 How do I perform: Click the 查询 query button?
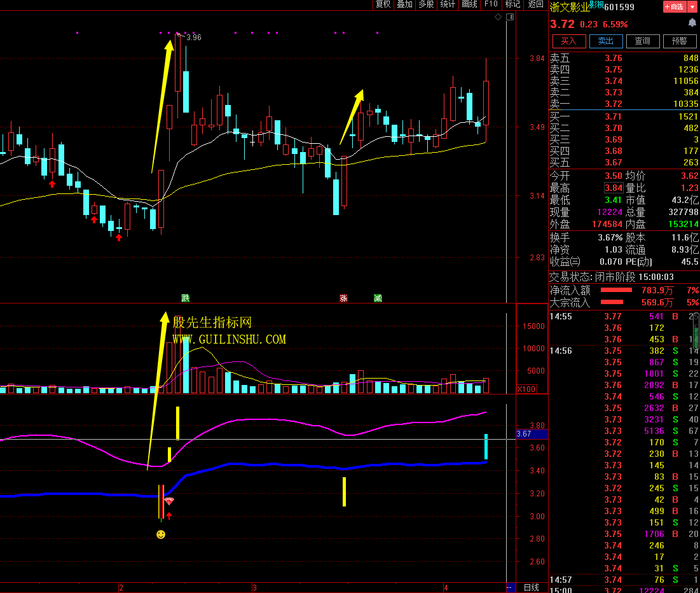pyautogui.click(x=642, y=41)
